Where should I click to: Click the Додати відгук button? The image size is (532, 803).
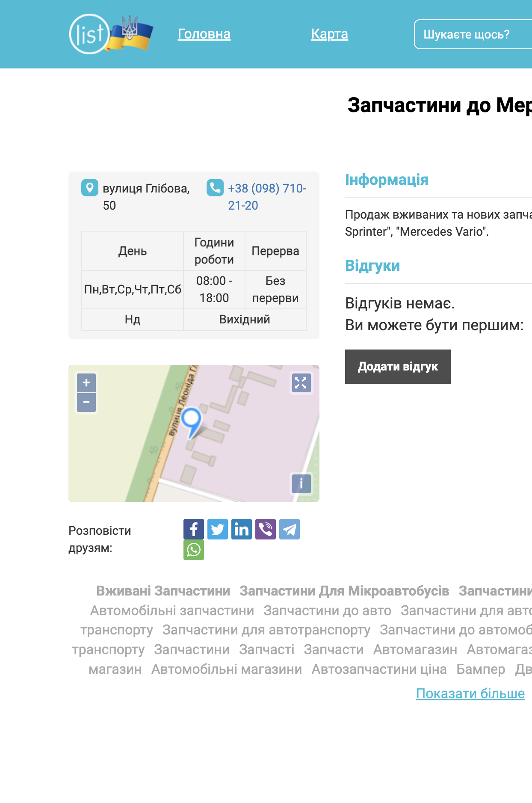click(x=398, y=367)
